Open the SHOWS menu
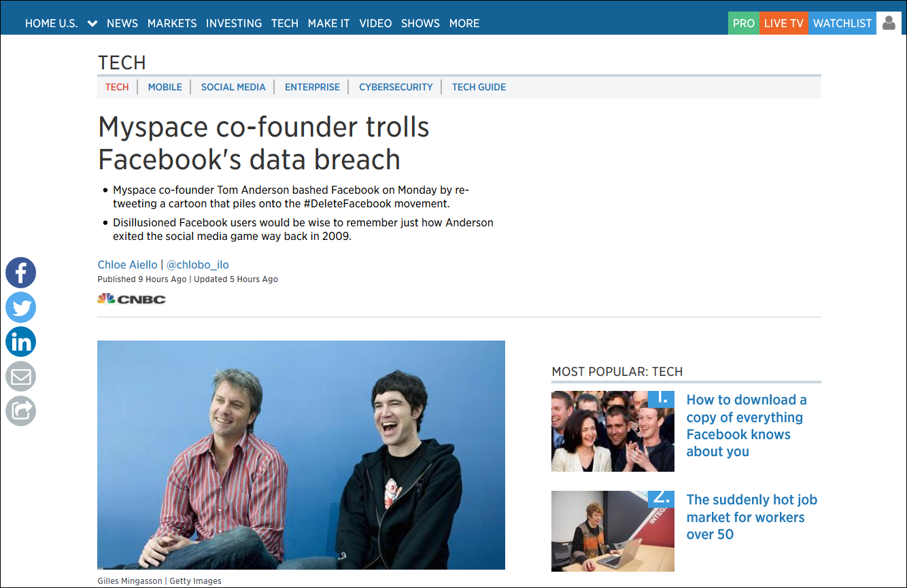The width and height of the screenshot is (907, 588). click(420, 23)
